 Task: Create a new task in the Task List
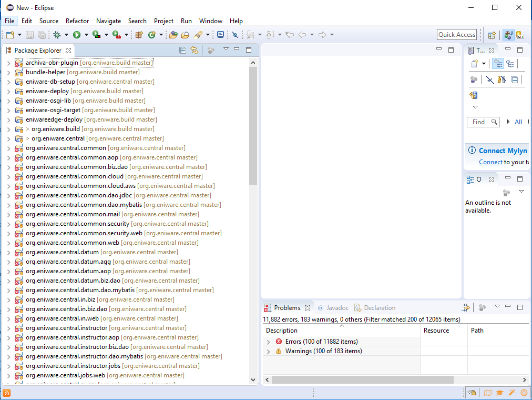point(474,63)
